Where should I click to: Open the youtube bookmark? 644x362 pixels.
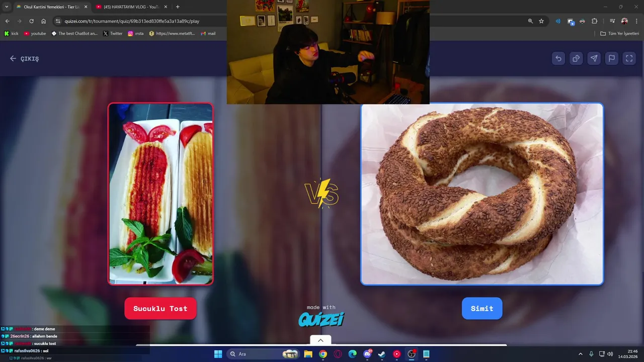(35, 34)
